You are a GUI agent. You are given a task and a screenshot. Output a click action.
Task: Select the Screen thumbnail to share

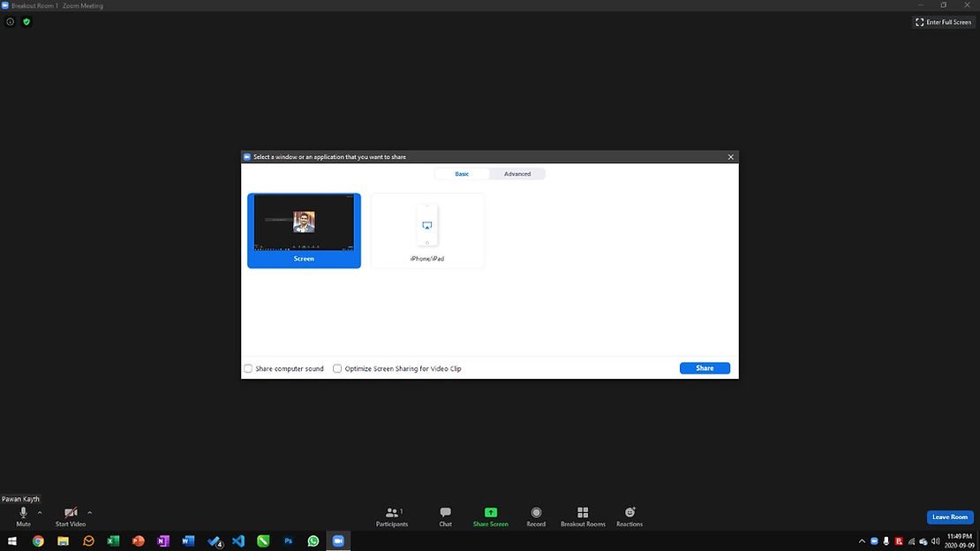[x=304, y=230]
